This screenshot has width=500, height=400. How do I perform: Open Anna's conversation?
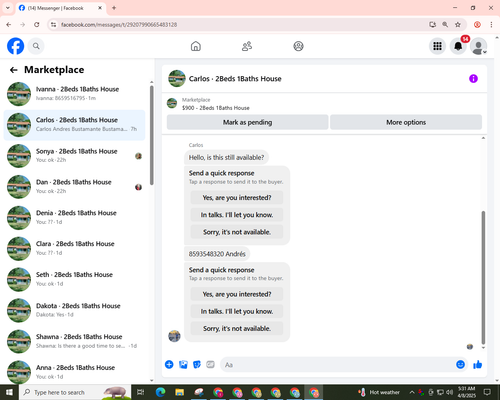[x=74, y=372]
